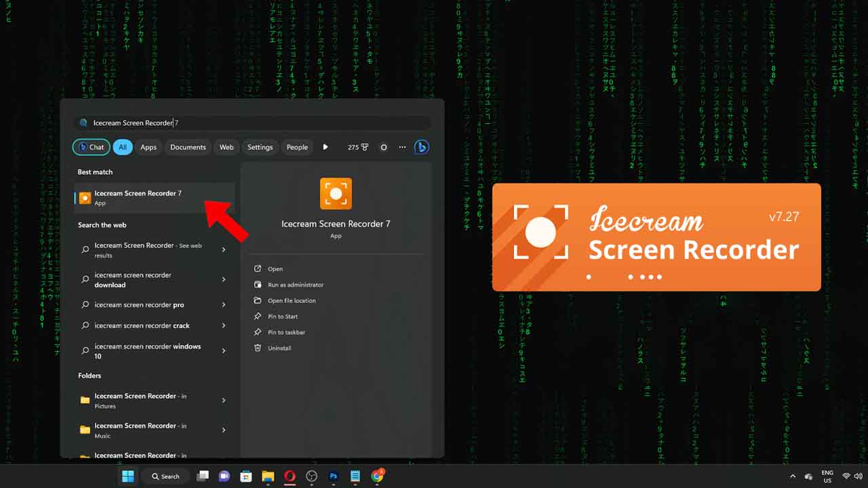Switch to the Settings filter tab
Viewport: 868px width, 488px height.
(x=260, y=147)
